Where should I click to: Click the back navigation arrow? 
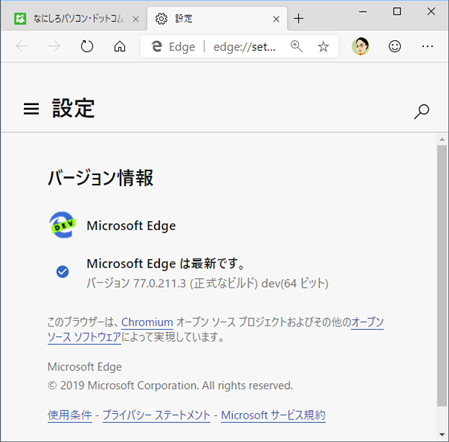[22, 46]
